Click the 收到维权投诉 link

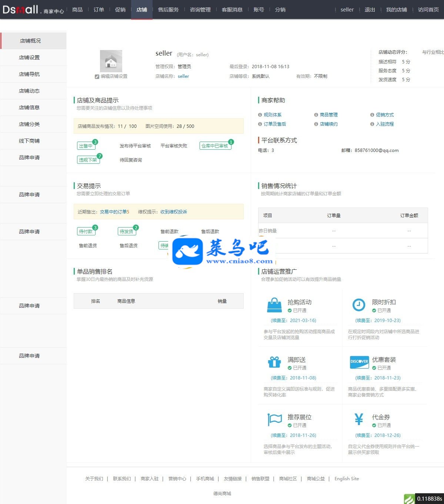point(174,212)
